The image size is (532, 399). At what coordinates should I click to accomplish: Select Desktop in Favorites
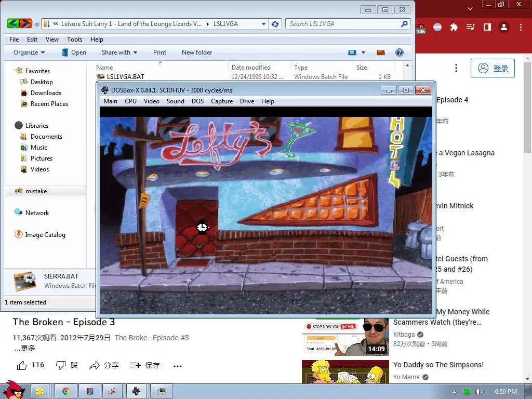point(42,82)
